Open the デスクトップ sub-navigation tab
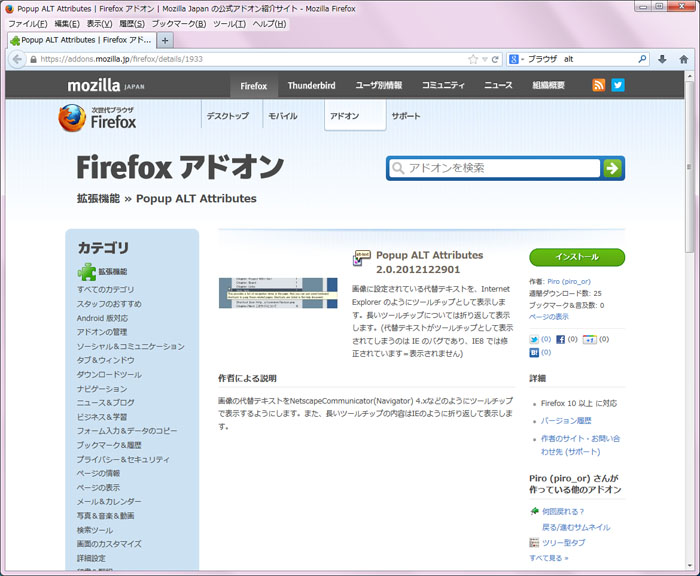The width and height of the screenshot is (700, 576). pyautogui.click(x=228, y=116)
